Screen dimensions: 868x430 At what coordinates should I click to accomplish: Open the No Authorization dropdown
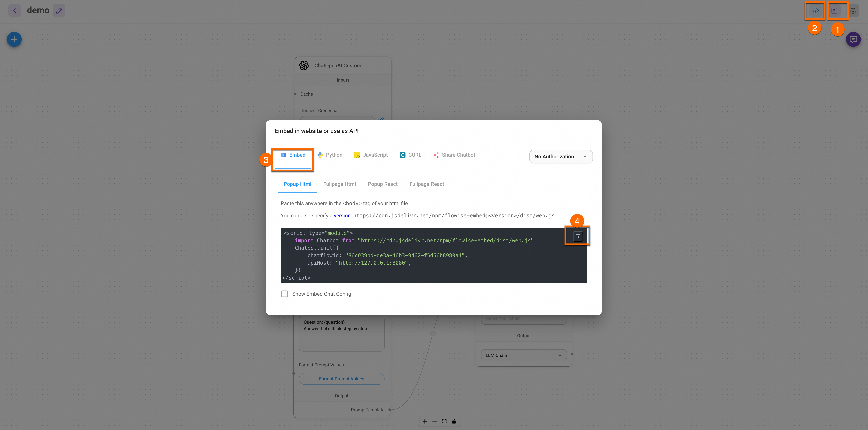(x=561, y=157)
